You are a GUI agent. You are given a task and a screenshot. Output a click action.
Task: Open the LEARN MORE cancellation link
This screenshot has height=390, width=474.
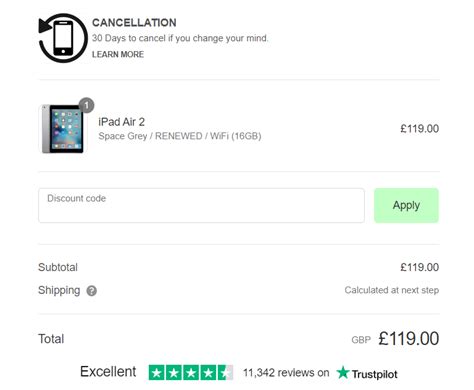click(118, 54)
